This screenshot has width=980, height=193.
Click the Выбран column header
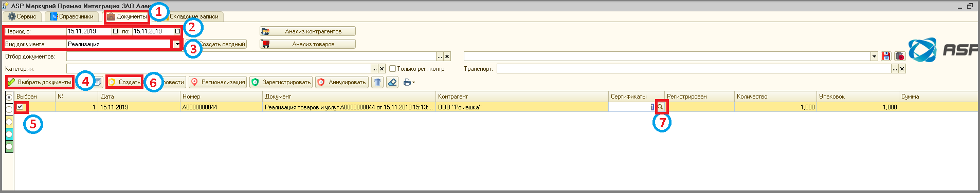click(35, 96)
